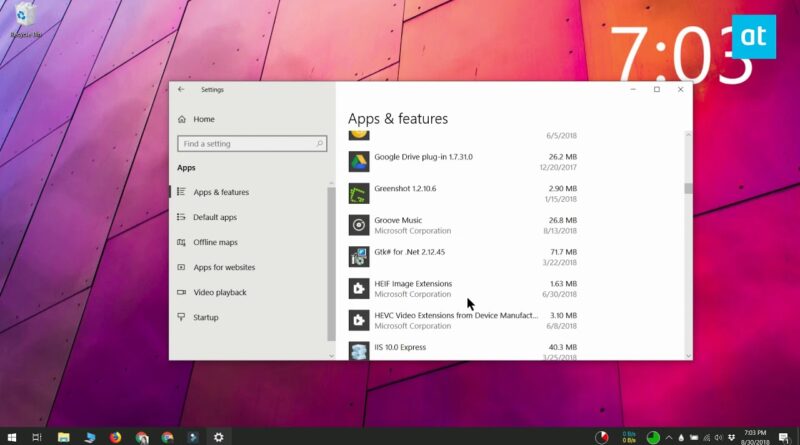800x445 pixels.
Task: Open the Windows Start menu
Action: [x=12, y=437]
